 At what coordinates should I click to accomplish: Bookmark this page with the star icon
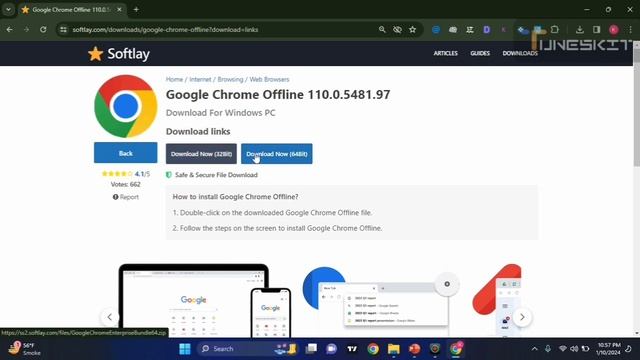point(413,30)
